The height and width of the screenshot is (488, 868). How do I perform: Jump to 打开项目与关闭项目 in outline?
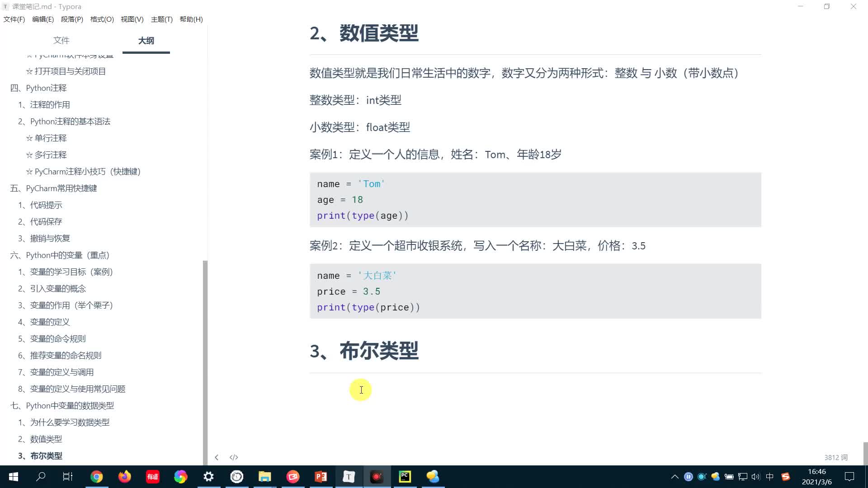click(x=66, y=71)
